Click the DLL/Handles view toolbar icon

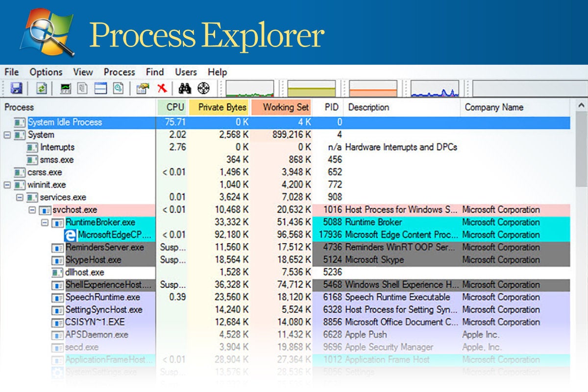point(118,88)
